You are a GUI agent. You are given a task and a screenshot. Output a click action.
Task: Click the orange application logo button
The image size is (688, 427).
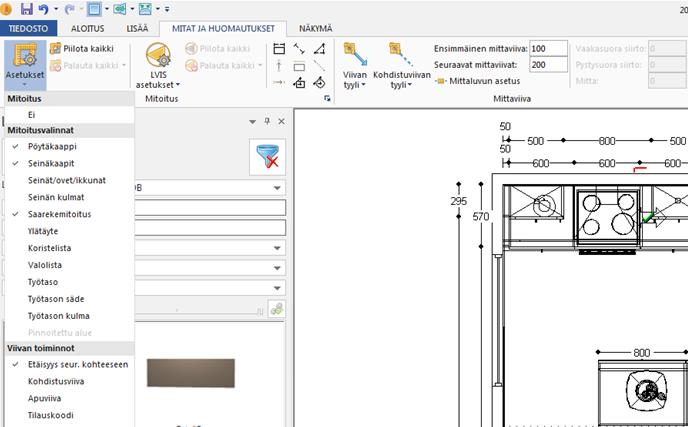(x=6, y=8)
